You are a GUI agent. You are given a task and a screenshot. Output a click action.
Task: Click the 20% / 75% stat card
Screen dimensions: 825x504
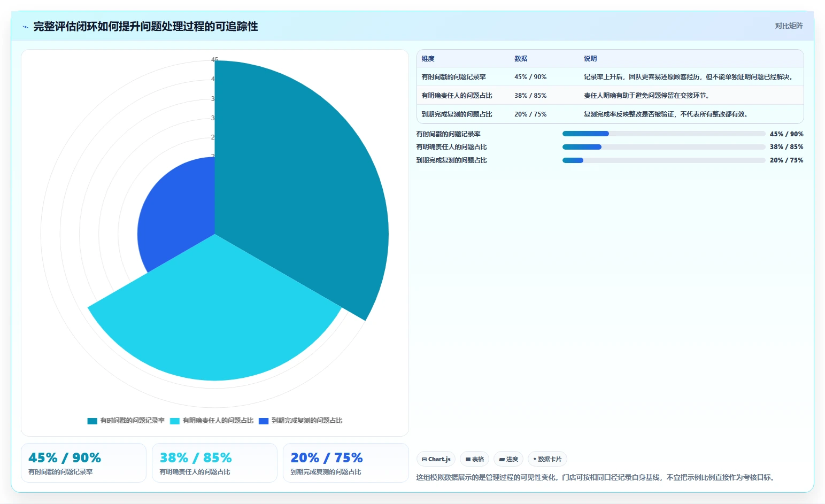pos(345,463)
